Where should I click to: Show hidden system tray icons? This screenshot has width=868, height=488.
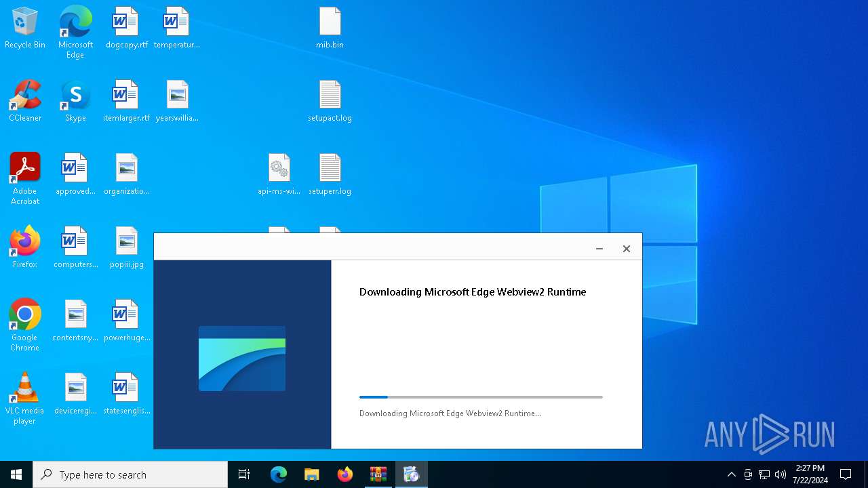coord(732,474)
